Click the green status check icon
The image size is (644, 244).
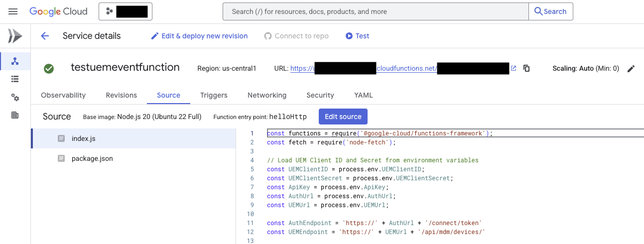click(49, 69)
